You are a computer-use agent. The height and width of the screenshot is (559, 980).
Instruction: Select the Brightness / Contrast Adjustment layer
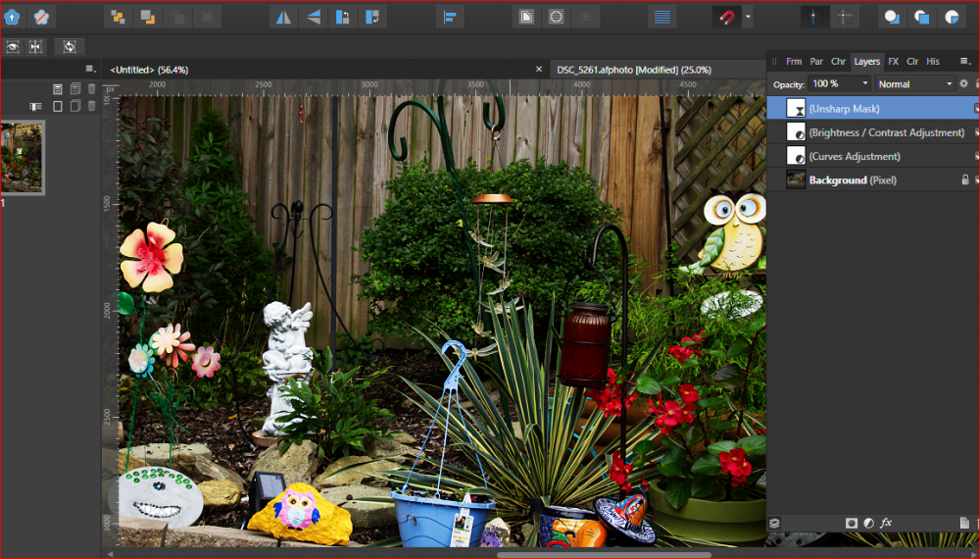(886, 132)
